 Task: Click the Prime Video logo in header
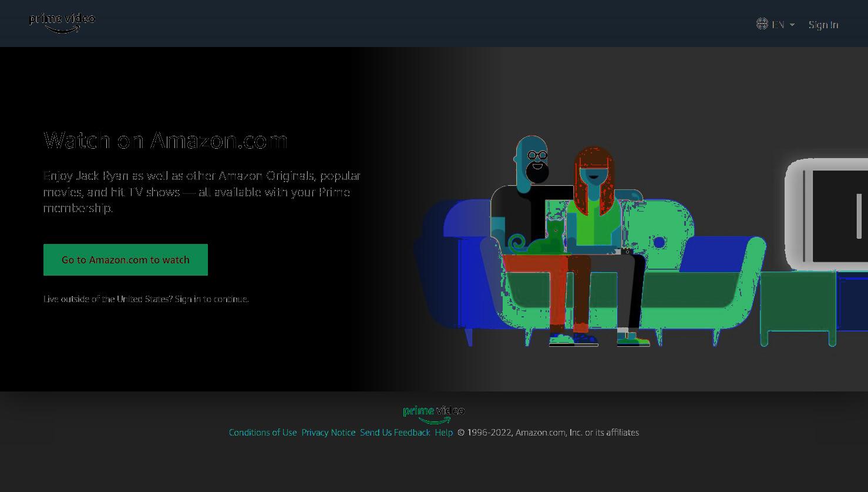pyautogui.click(x=62, y=23)
